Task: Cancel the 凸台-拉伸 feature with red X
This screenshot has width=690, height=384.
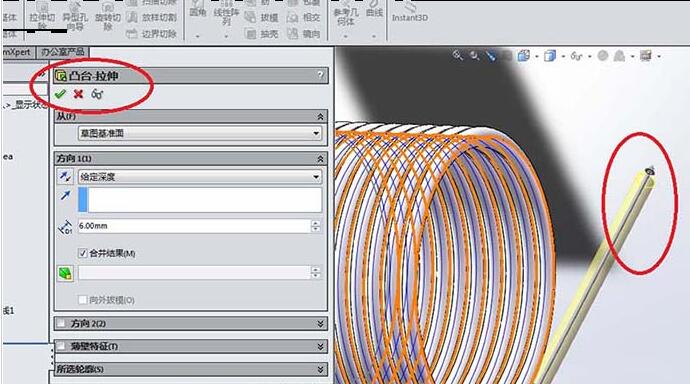Action: coord(78,94)
